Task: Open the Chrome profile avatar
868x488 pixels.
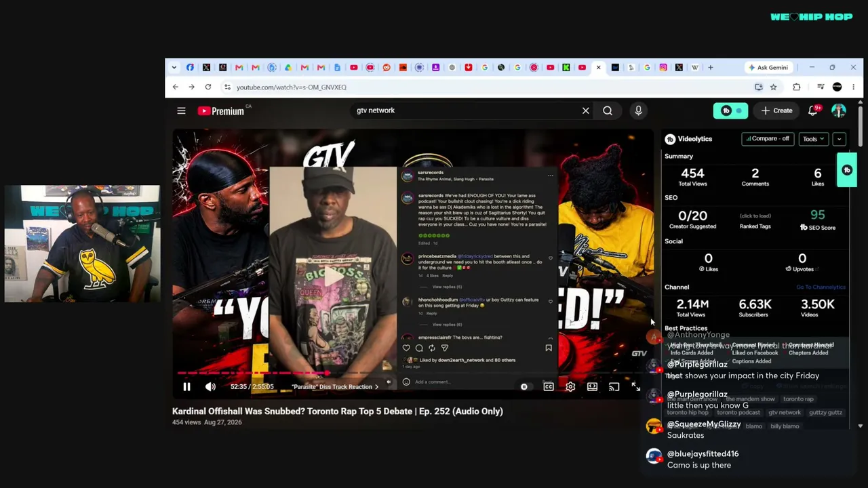Action: click(x=837, y=87)
